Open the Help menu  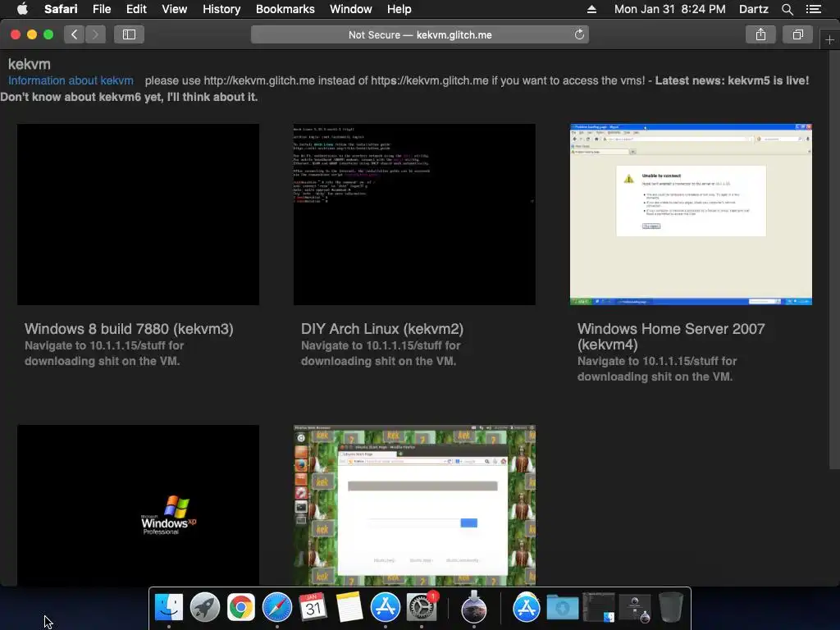[x=399, y=9]
